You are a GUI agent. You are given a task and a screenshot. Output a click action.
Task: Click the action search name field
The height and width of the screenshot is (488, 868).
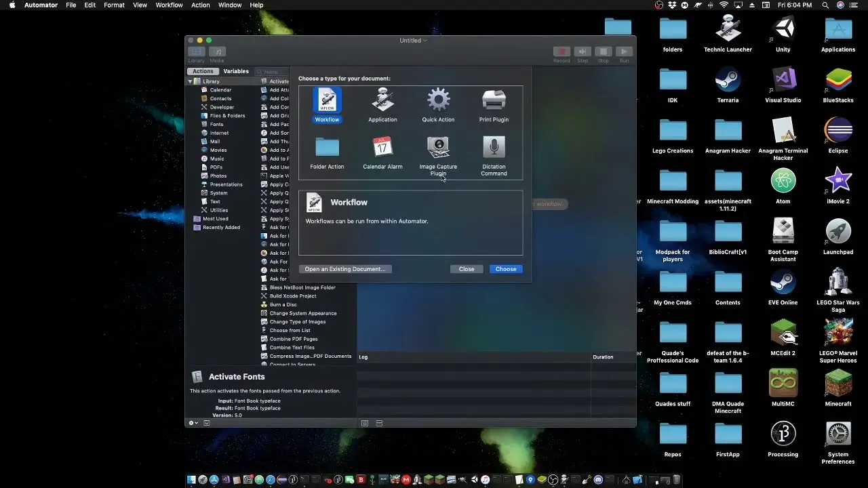[x=271, y=70]
